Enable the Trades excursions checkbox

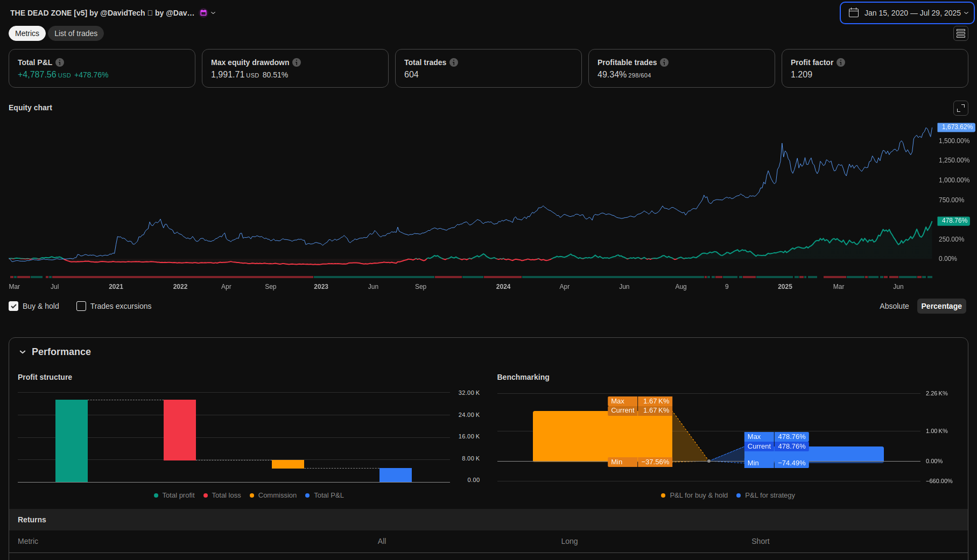point(81,306)
